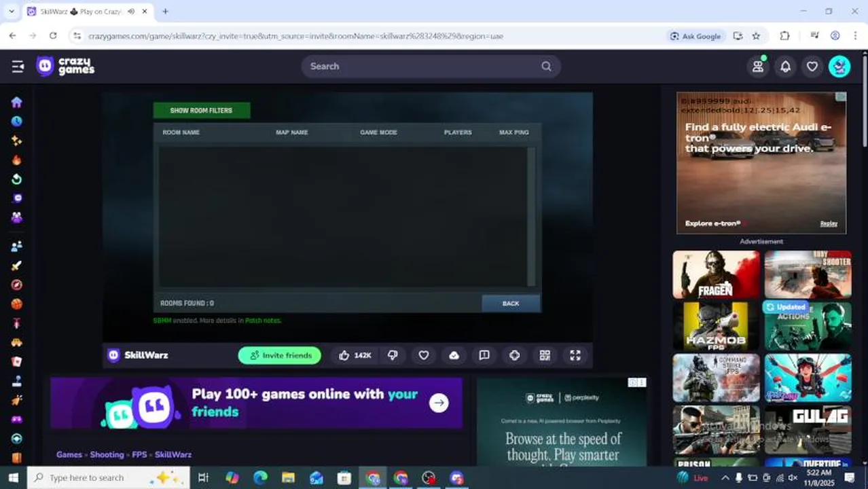Click SHOW ROOM FILTERS button
This screenshot has height=489, width=868.
click(202, 110)
